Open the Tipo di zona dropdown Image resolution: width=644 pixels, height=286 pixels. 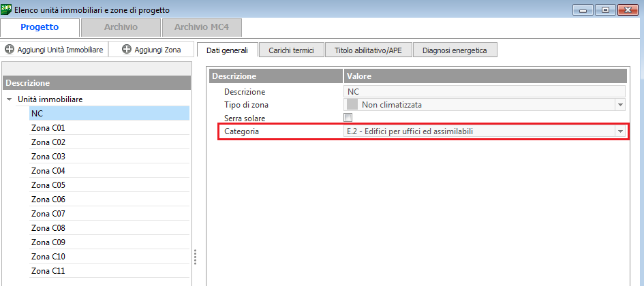click(x=620, y=105)
